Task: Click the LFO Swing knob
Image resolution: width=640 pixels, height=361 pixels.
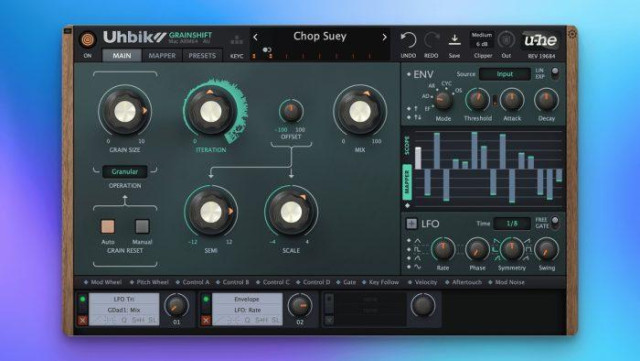Action: [546, 250]
